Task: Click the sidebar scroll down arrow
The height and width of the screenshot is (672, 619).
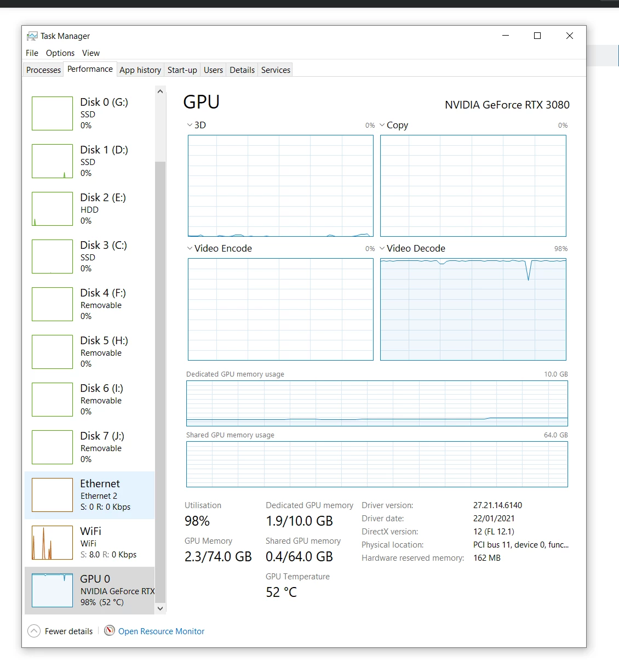Action: [160, 608]
